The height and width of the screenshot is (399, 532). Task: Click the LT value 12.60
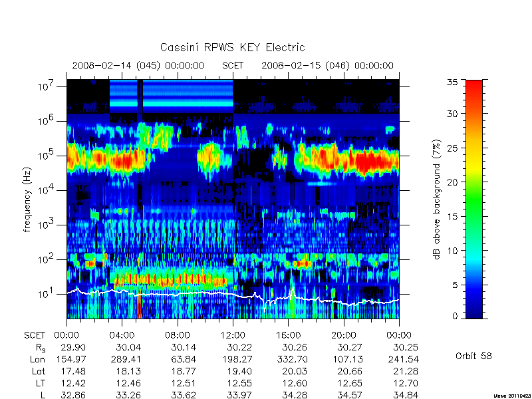(x=295, y=383)
